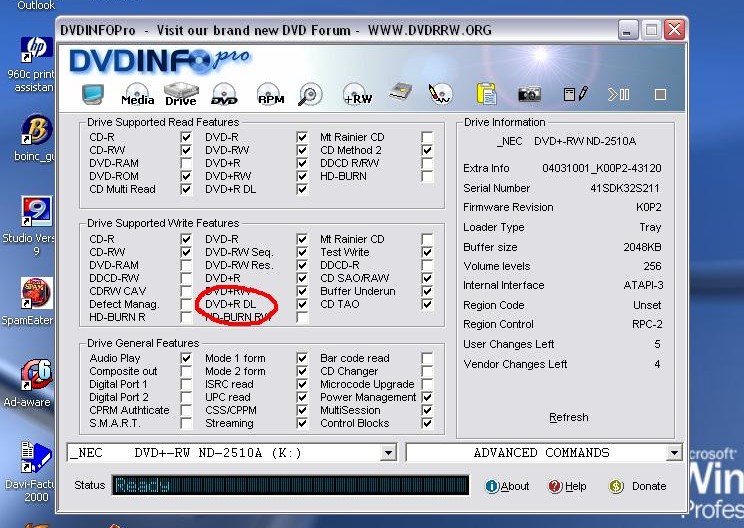
Task: Toggle the Test Write checkbox
Action: point(427,252)
